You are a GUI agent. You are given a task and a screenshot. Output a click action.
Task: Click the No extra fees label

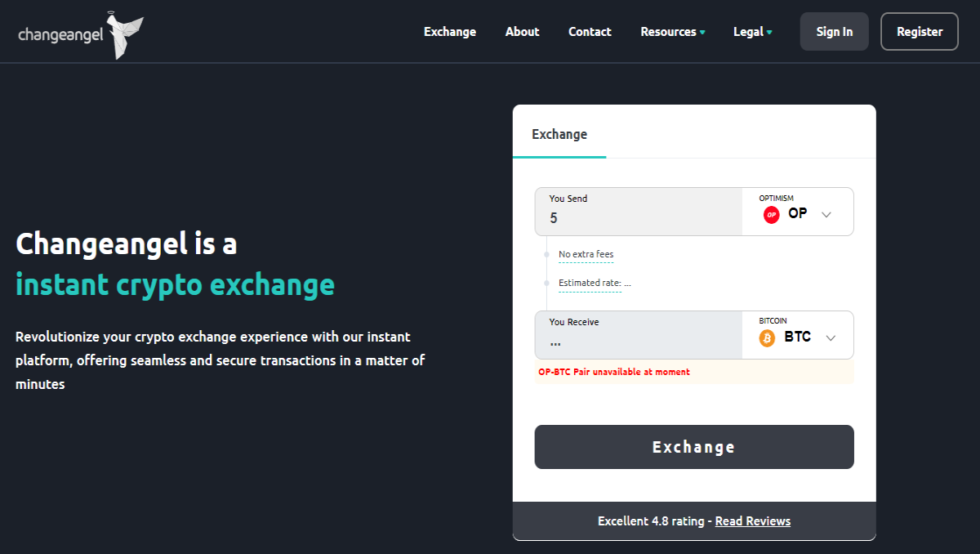pyautogui.click(x=586, y=255)
